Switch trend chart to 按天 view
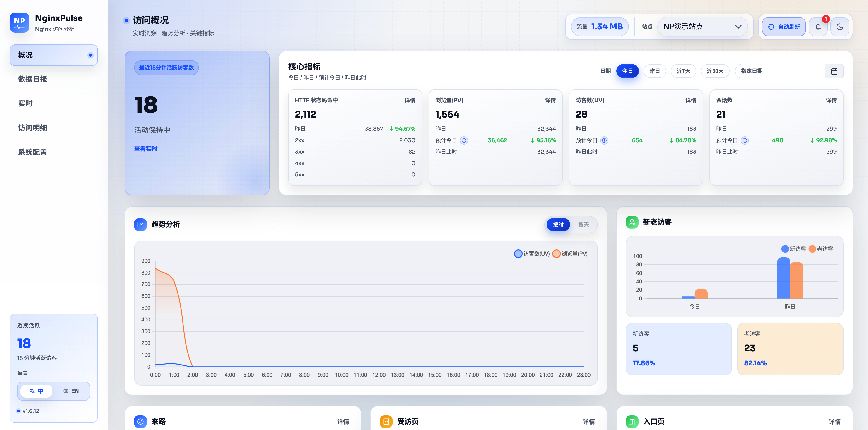This screenshot has height=430, width=868. (x=583, y=225)
